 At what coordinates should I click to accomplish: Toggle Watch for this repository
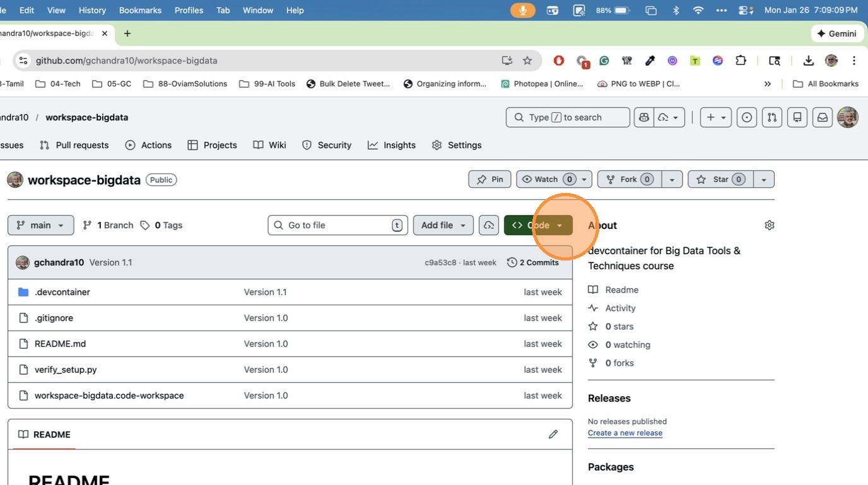pyautogui.click(x=546, y=179)
